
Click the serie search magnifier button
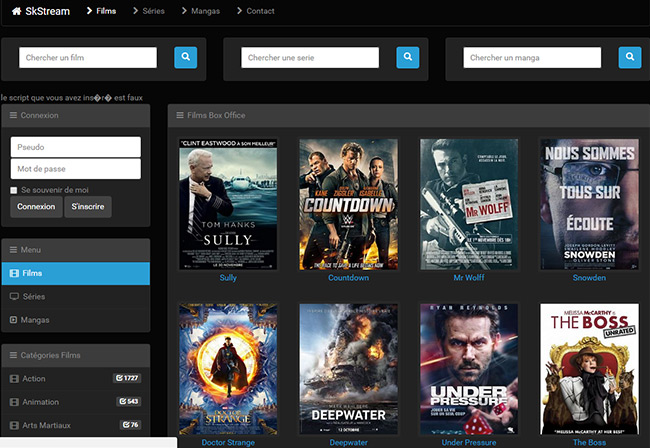click(408, 57)
